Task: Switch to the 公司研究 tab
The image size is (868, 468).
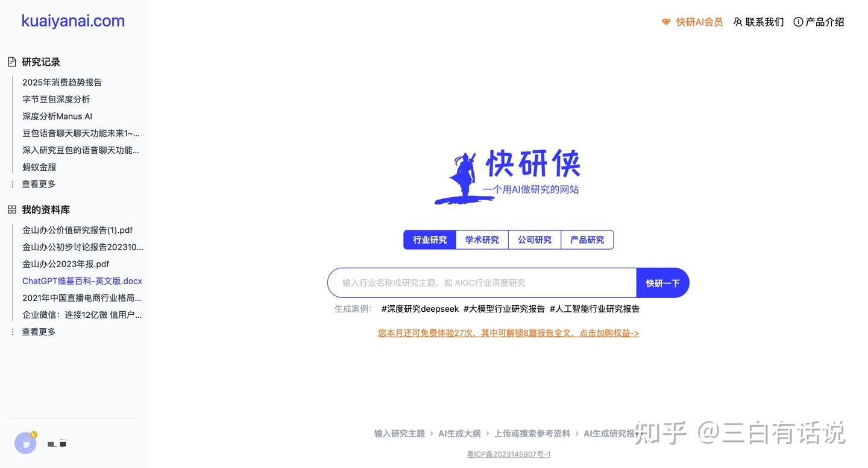Action: point(535,239)
